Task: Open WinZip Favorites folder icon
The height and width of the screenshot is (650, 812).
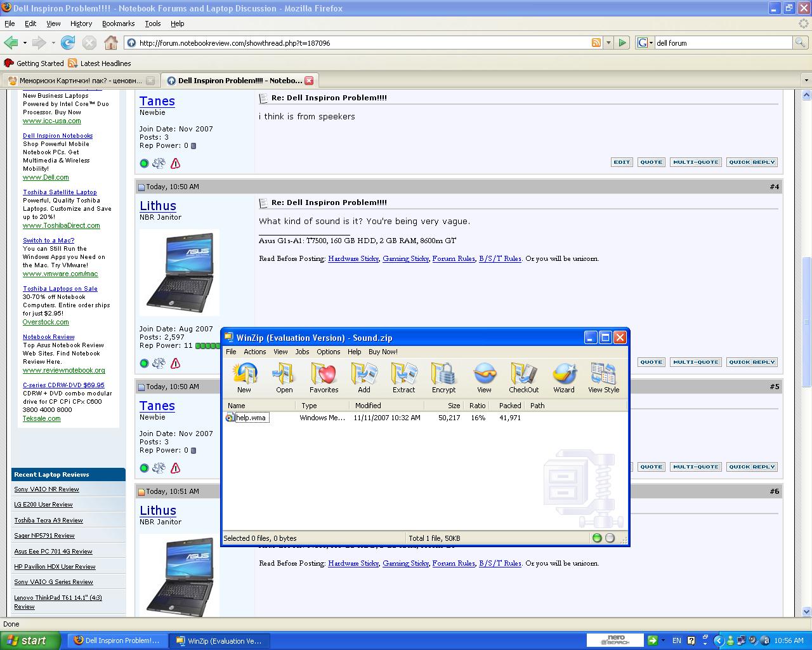Action: pyautogui.click(x=324, y=378)
